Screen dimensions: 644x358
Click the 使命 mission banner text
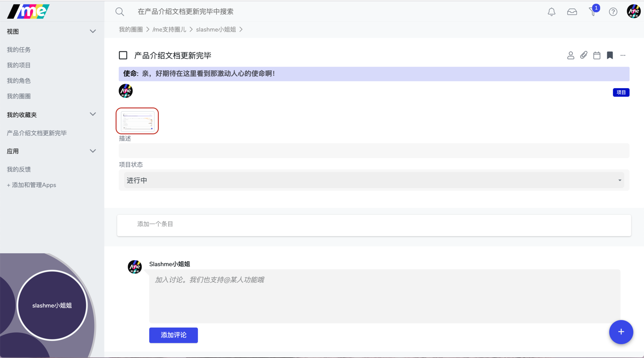click(x=199, y=74)
